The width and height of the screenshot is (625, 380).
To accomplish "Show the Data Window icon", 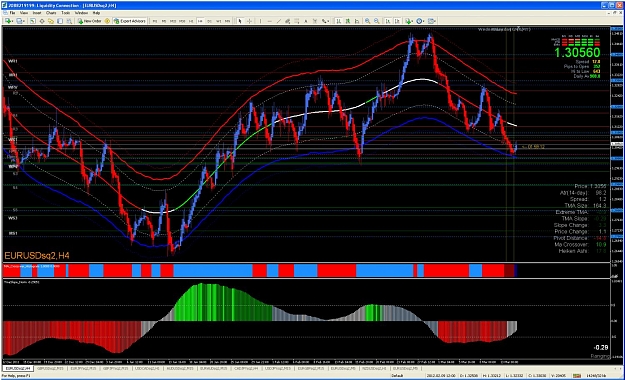I will 42,21.
